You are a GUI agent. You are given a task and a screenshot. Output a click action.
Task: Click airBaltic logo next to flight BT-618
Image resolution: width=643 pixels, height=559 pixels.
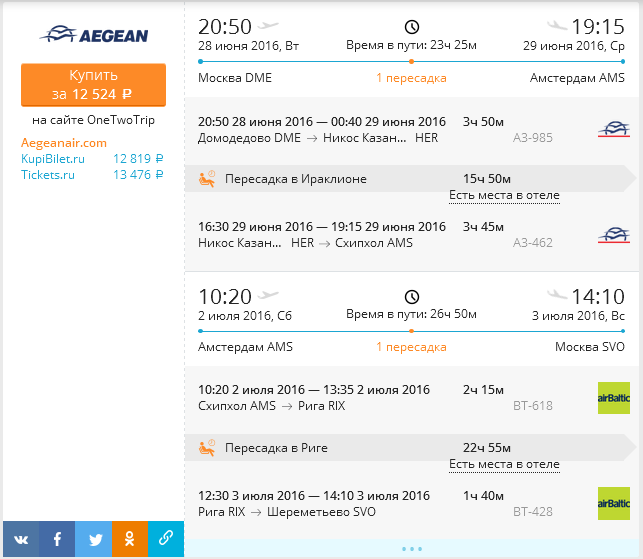click(x=613, y=398)
